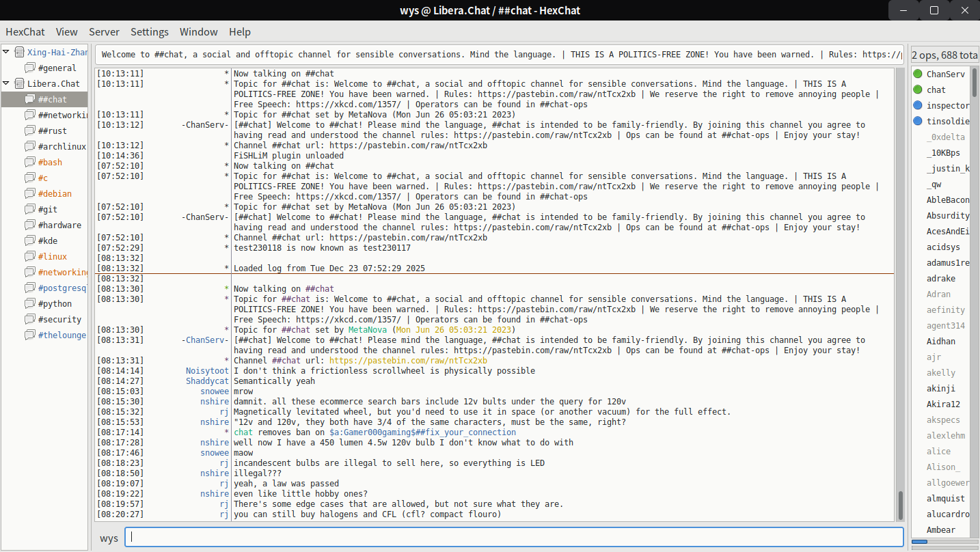The width and height of the screenshot is (980, 552).
Task: Click the #python channel icon
Action: pos(30,303)
